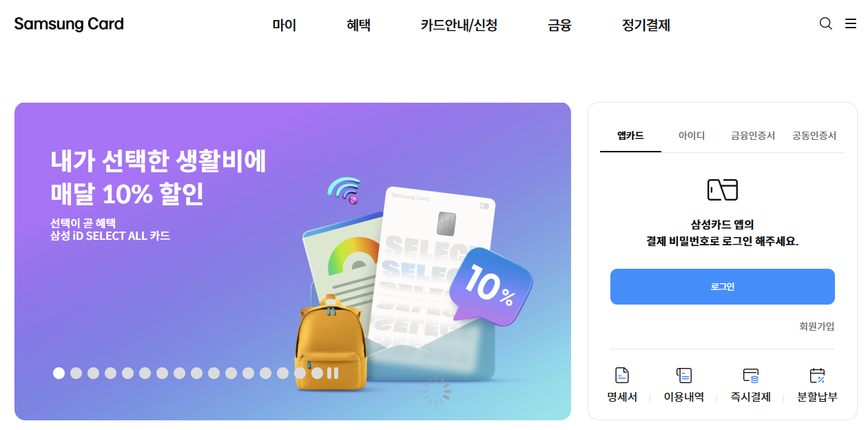Image resolution: width=868 pixels, height=430 pixels.
Task: Open the 즉시결제 instant payment icon
Action: coord(751,376)
